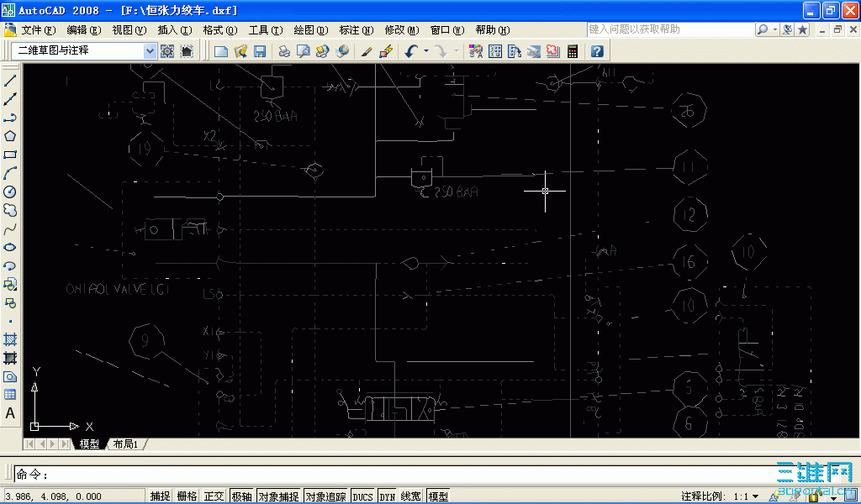Select the Circle tool
The width and height of the screenshot is (861, 504).
tap(10, 192)
